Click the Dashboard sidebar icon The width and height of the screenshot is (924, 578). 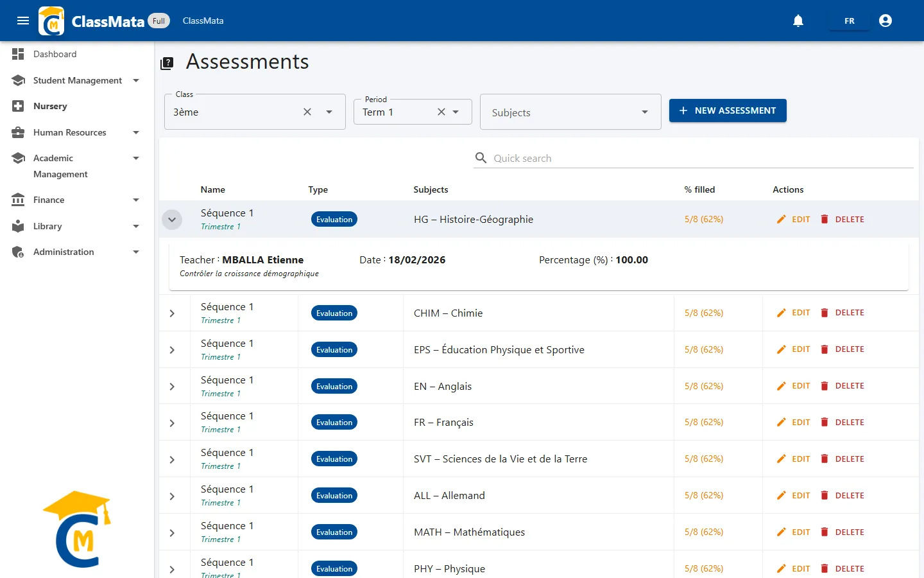[18, 54]
